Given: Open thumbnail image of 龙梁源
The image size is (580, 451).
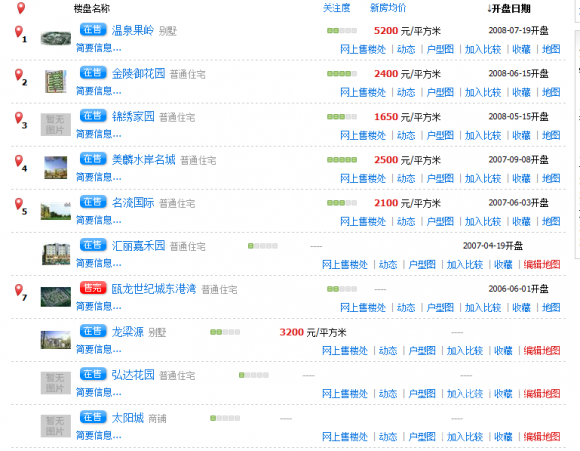Looking at the screenshot, I should coord(55,340).
